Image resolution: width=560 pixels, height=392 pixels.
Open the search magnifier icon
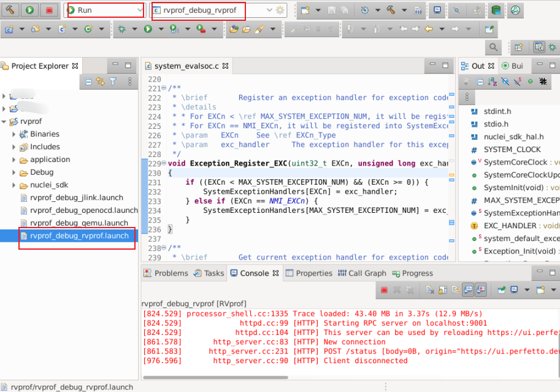pyautogui.click(x=492, y=47)
